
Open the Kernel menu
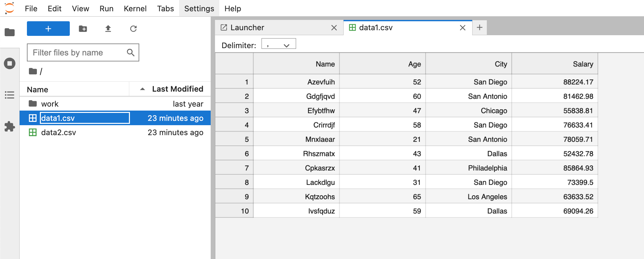[135, 9]
